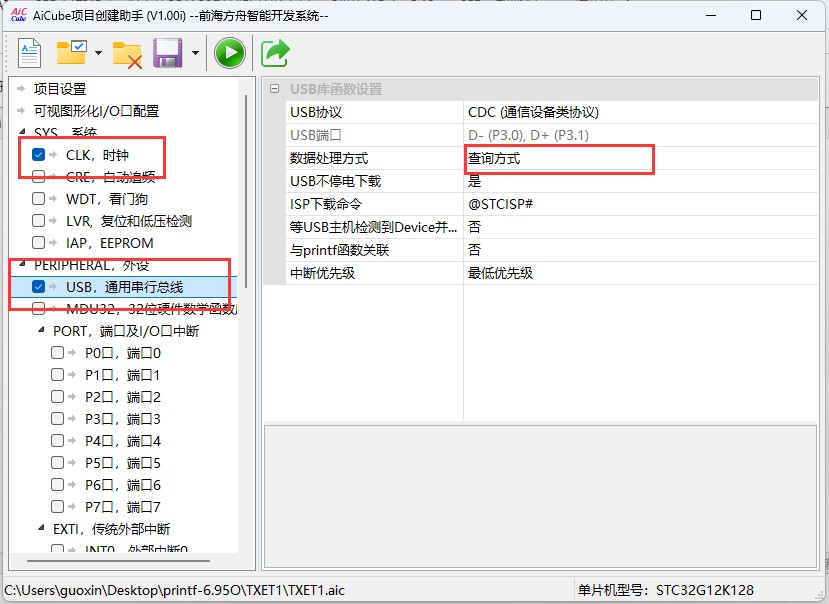Click the ISP下载命令 @STCISP# field

pyautogui.click(x=640, y=204)
